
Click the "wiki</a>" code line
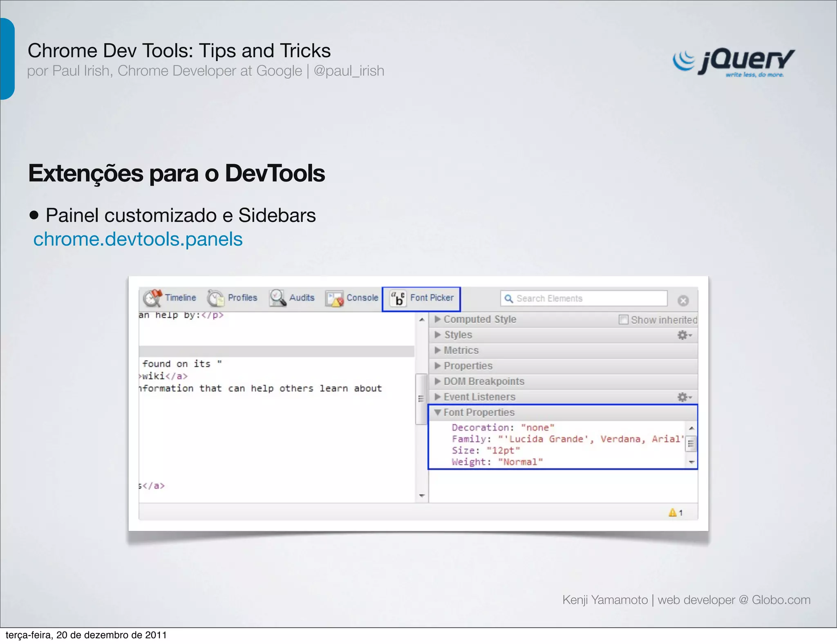163,376
